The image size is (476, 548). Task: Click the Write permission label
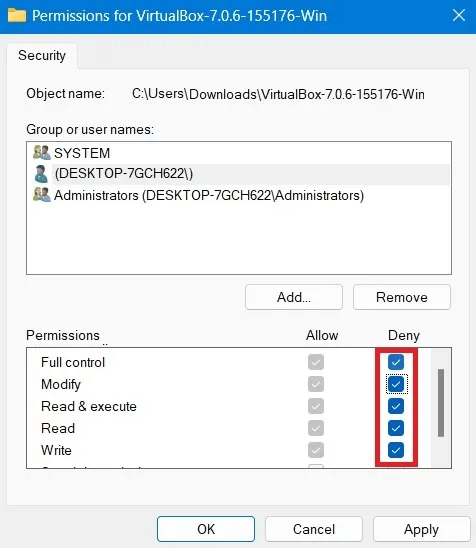[x=56, y=450]
